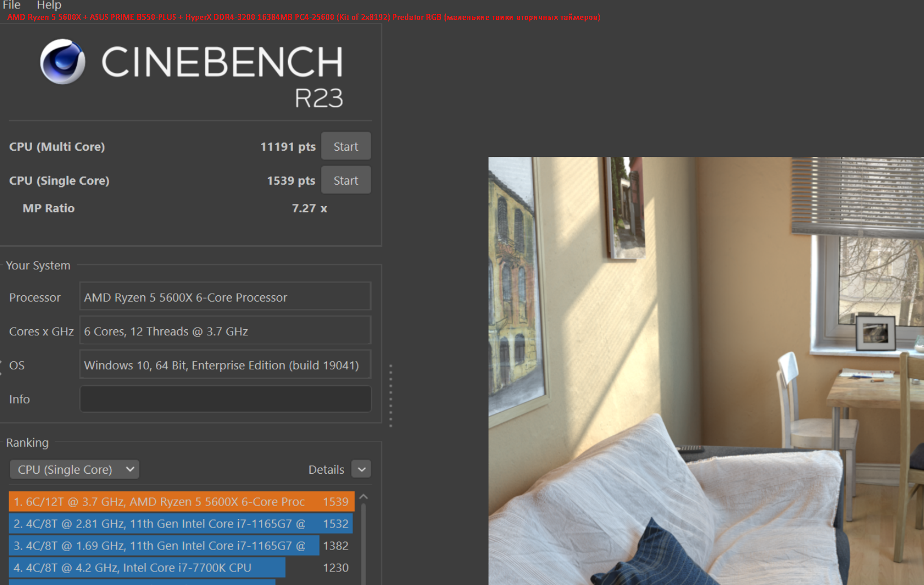This screenshot has width=924, height=585.
Task: Select the i7-1165G7 2.81 GHz ranking entry
Action: pyautogui.click(x=182, y=523)
